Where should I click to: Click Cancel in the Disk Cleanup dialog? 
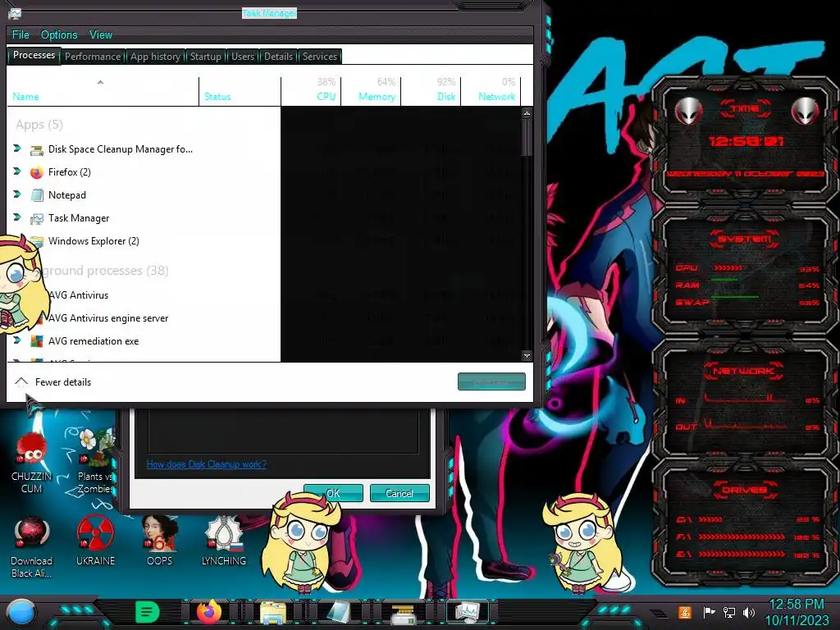pos(399,493)
